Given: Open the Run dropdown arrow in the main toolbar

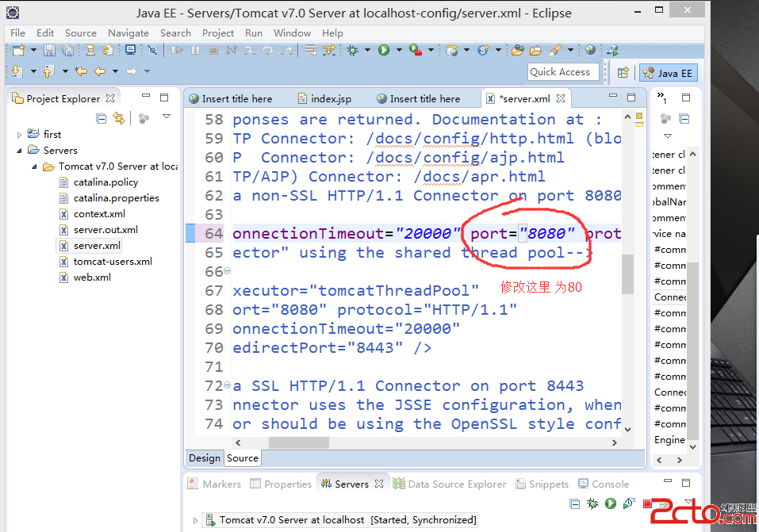Looking at the screenshot, I should pos(399,50).
